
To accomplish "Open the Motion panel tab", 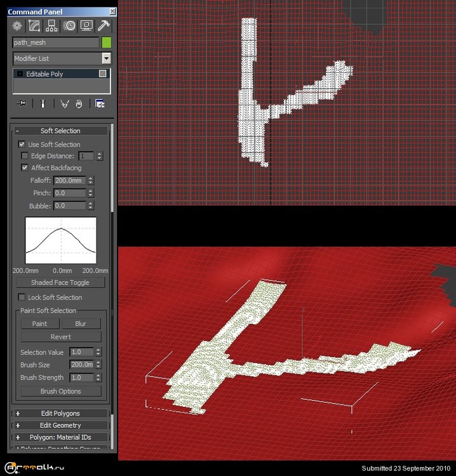I will tap(69, 26).
